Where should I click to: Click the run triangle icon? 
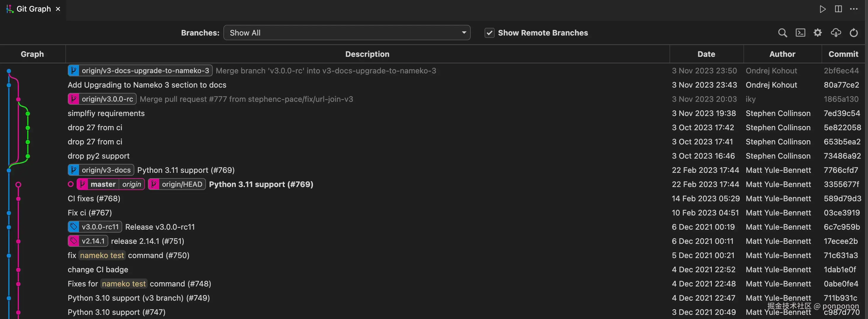pos(822,9)
